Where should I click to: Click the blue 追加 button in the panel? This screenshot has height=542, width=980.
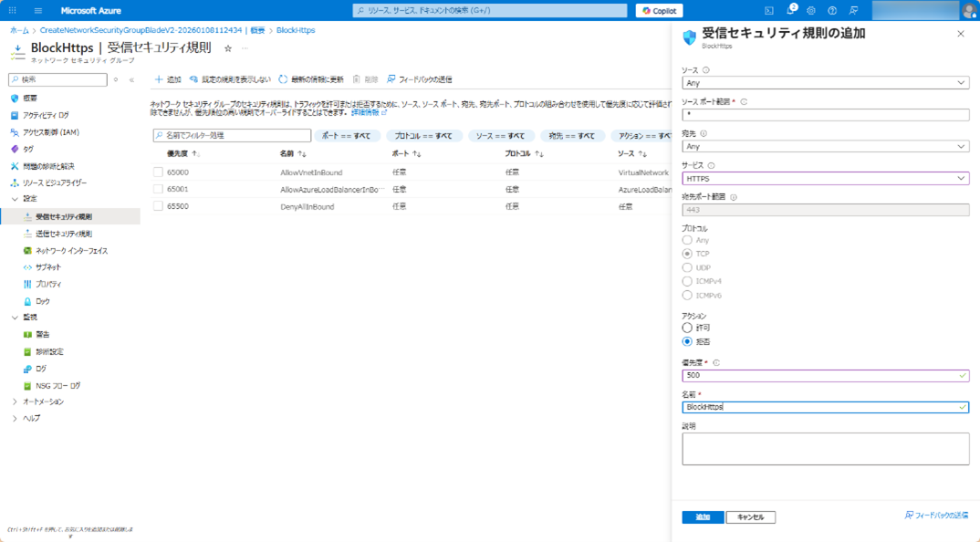click(703, 517)
